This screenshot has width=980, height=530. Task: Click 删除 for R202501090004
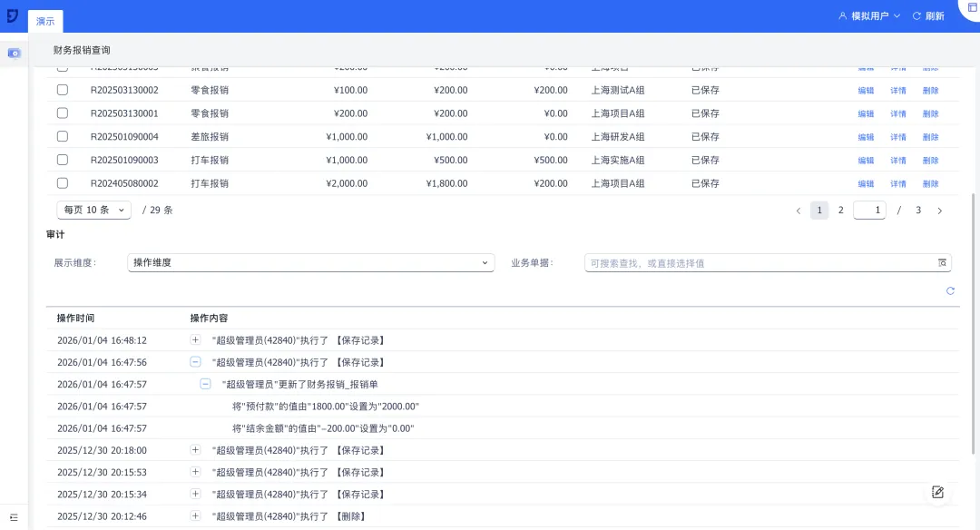[931, 137]
